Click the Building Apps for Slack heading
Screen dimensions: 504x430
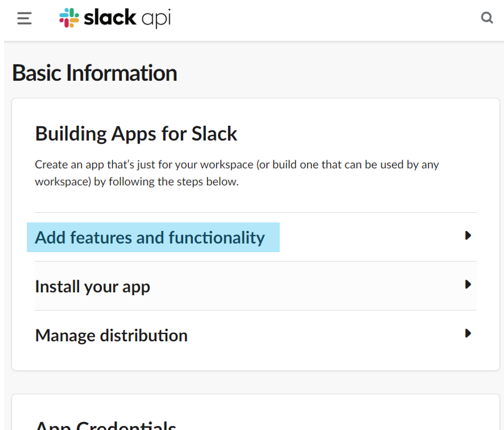coord(136,133)
